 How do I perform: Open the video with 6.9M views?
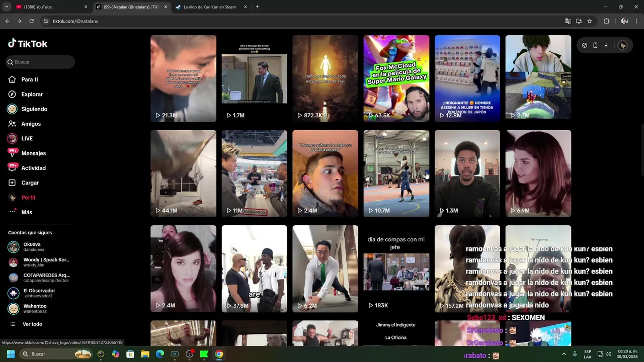pos(538,173)
